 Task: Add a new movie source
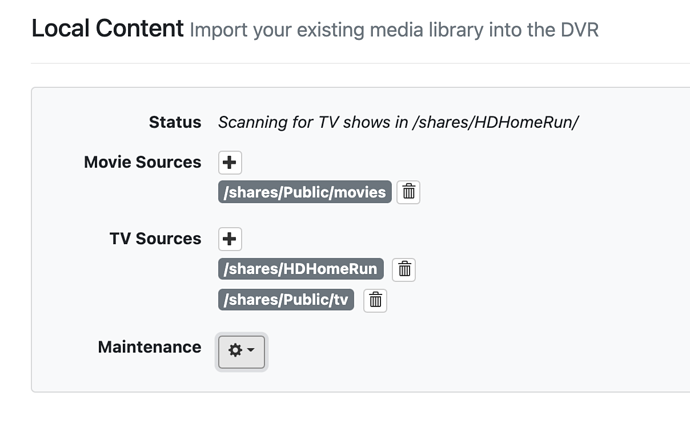230,163
